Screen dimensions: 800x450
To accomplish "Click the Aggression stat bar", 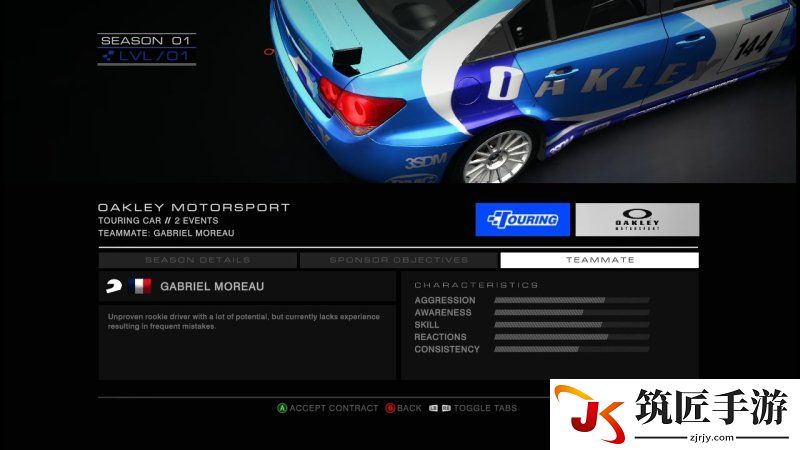I will click(571, 301).
